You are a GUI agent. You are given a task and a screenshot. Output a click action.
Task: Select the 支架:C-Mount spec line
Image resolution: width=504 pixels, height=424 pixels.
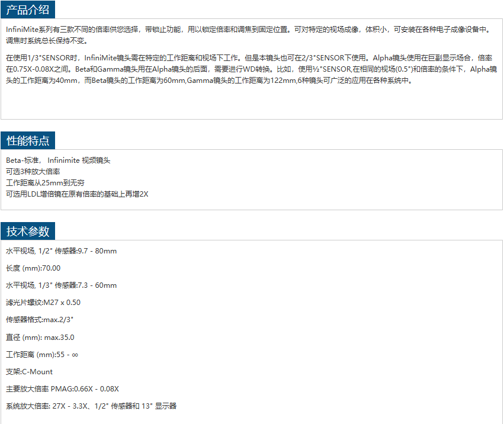pos(29,372)
